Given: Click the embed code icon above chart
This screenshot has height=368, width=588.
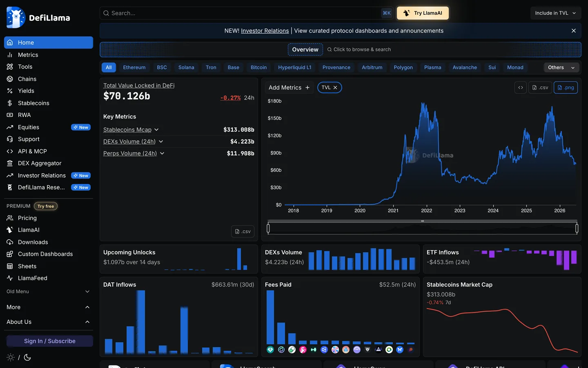Looking at the screenshot, I should point(521,88).
